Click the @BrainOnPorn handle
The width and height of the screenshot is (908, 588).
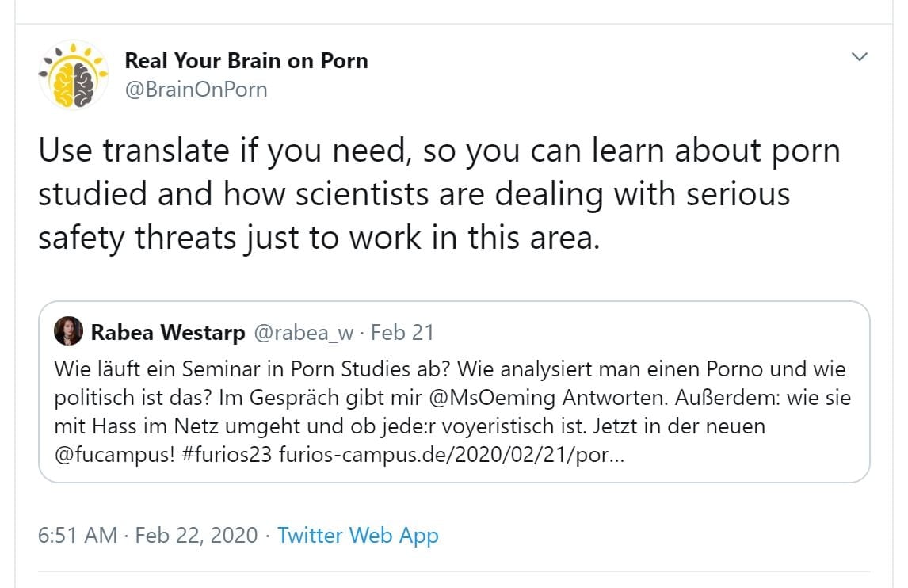[x=196, y=90]
